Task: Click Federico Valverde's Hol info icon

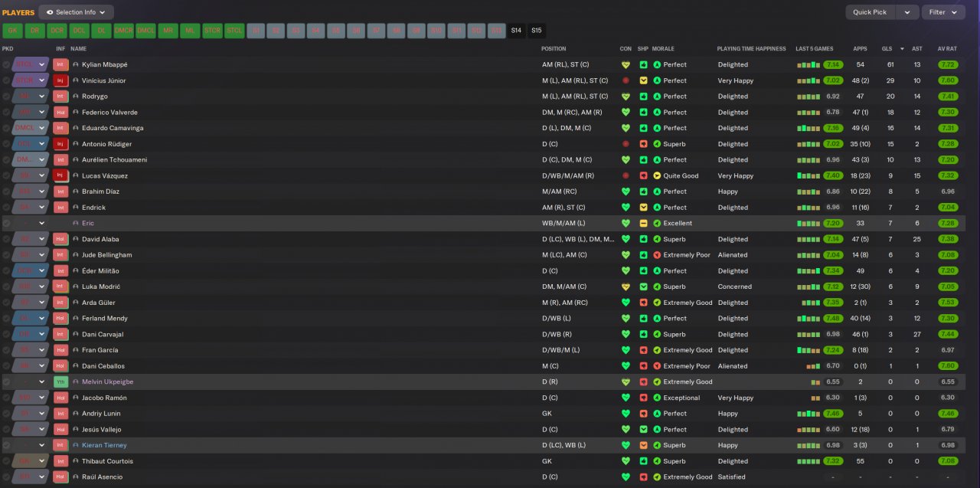Action: (60, 112)
